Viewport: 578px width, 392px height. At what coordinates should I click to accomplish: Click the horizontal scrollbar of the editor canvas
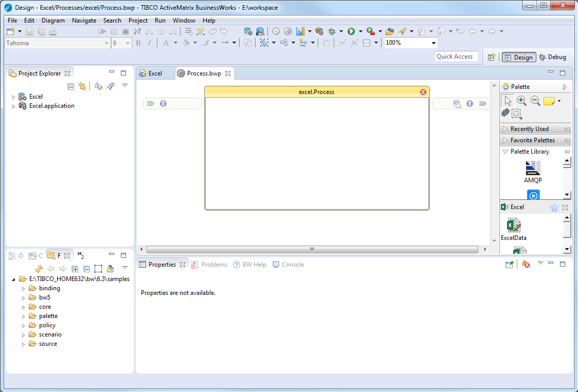pos(312,249)
